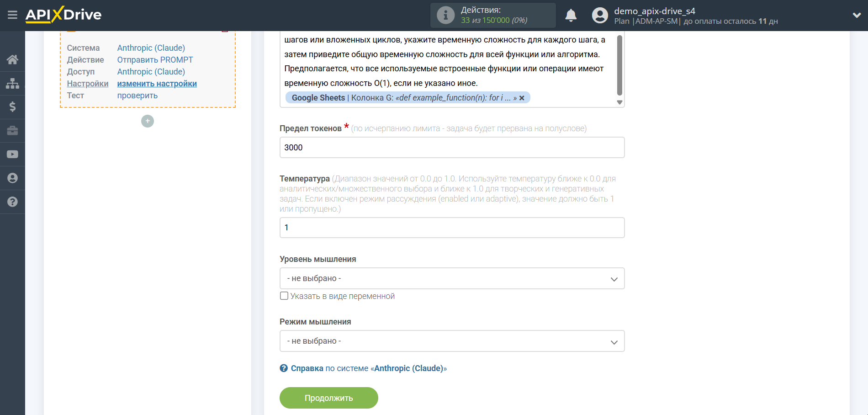Add new step with plus icon
This screenshot has height=415, width=868.
tap(148, 121)
